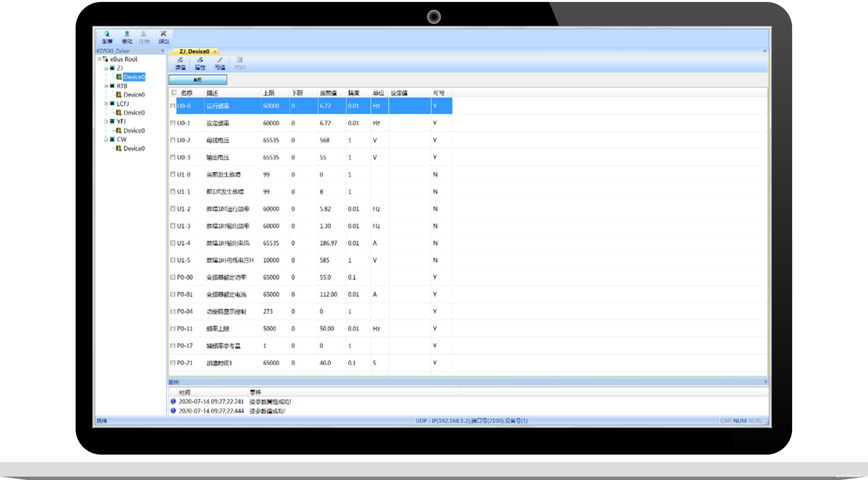Pin the KD500_Drive panel
The height and width of the screenshot is (480, 868).
click(162, 51)
